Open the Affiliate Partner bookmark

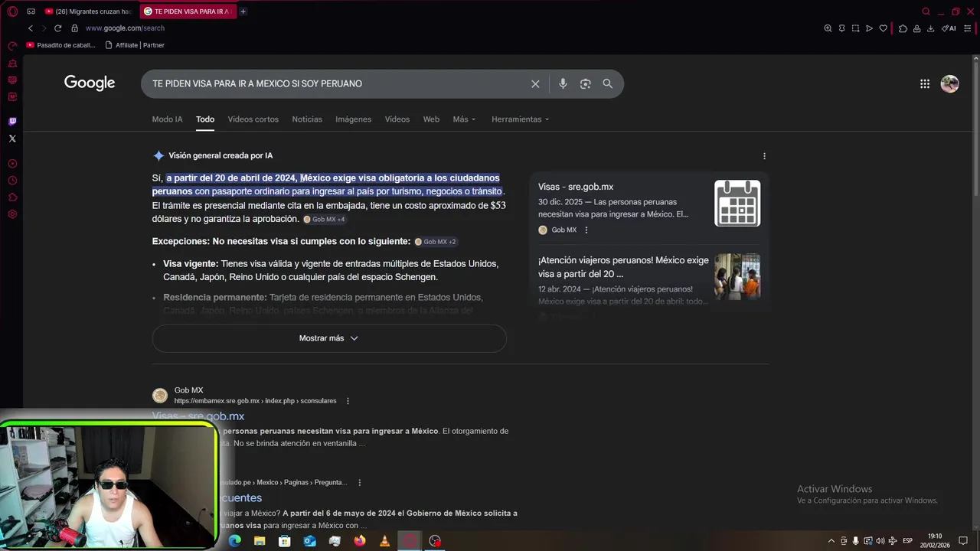point(135,45)
